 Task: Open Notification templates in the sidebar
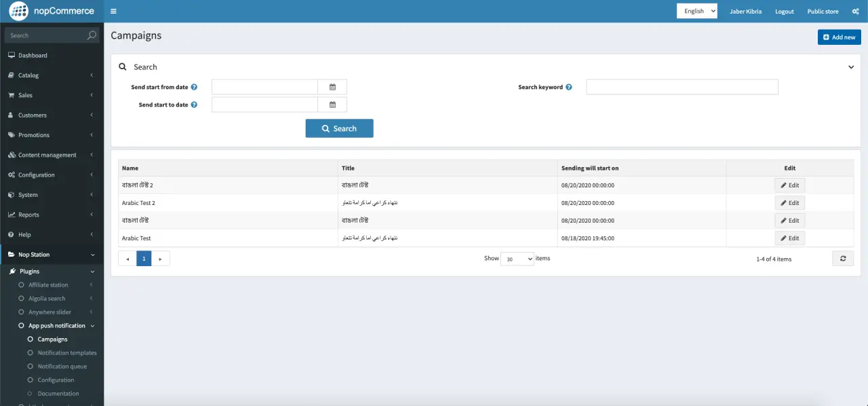67,353
